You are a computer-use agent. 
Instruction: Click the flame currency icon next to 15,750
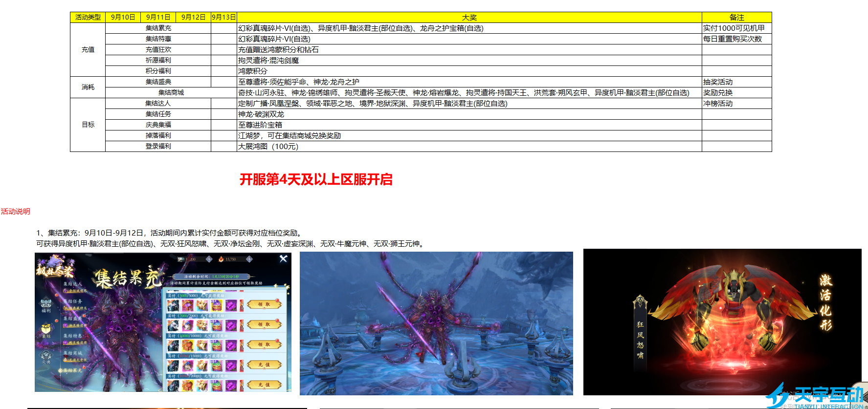[x=221, y=259]
